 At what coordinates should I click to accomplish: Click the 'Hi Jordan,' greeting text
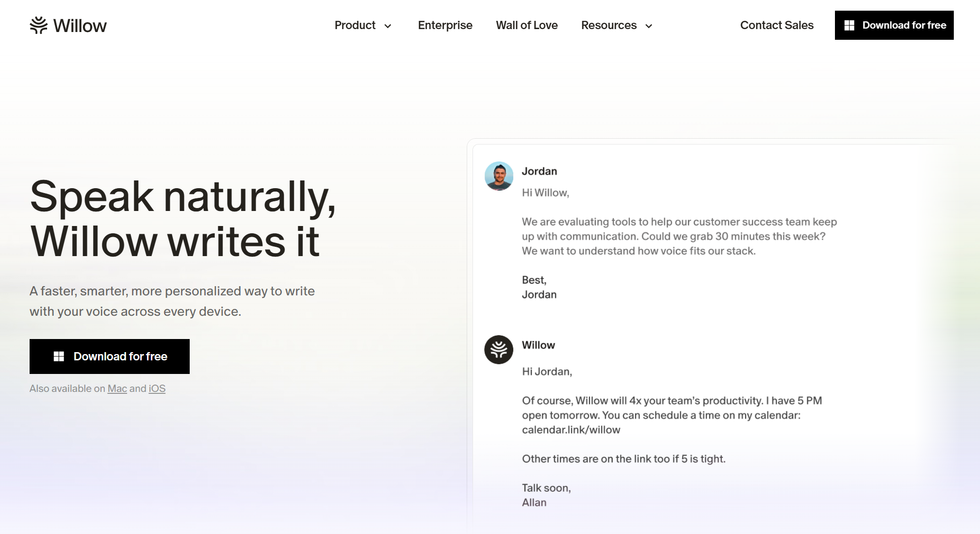(x=547, y=372)
